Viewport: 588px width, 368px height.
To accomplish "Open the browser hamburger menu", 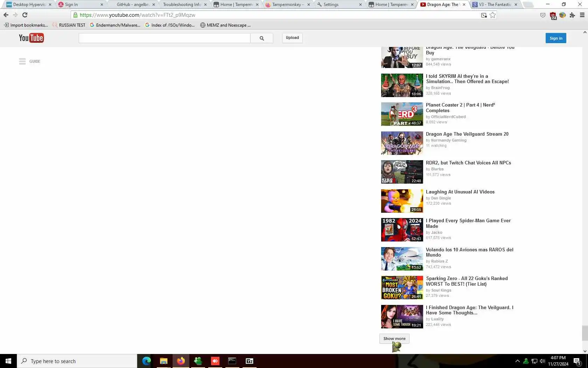I will [x=582, y=15].
